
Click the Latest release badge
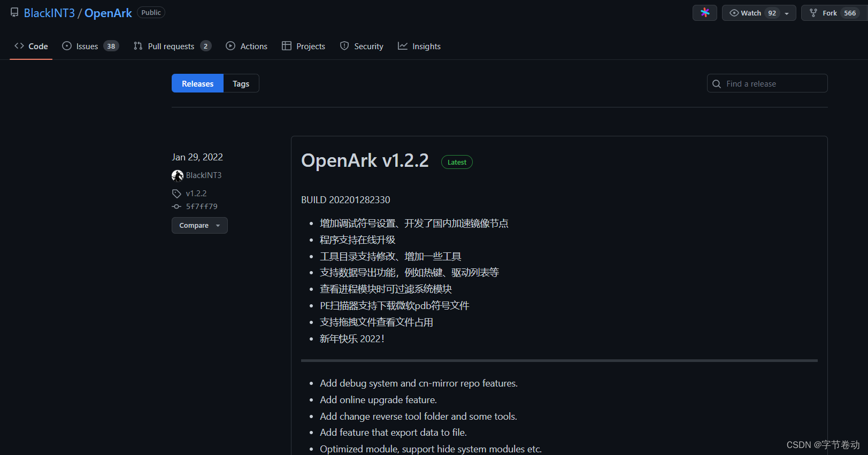pos(457,162)
